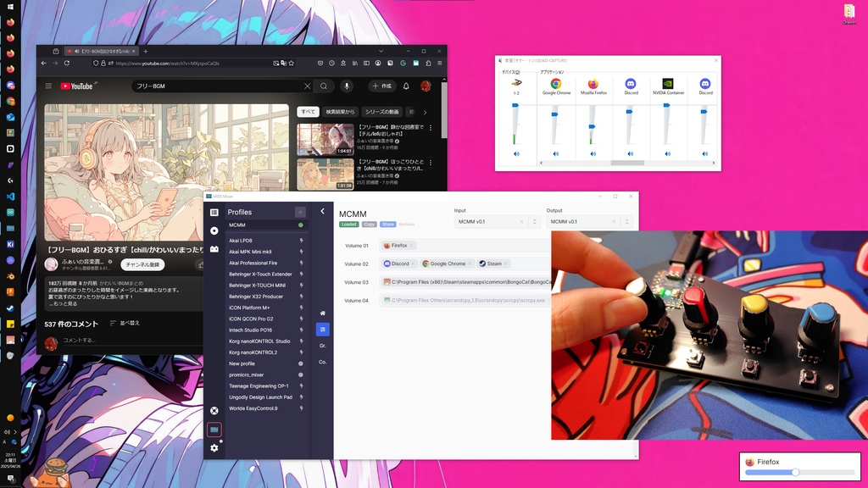The image size is (868, 488).
Task: Open YouTube notifications bell
Action: [x=406, y=86]
